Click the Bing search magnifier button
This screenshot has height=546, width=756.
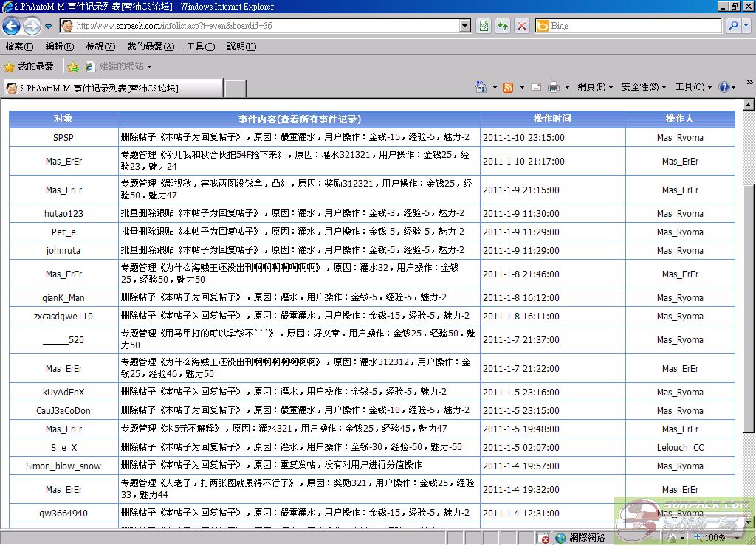coord(733,26)
